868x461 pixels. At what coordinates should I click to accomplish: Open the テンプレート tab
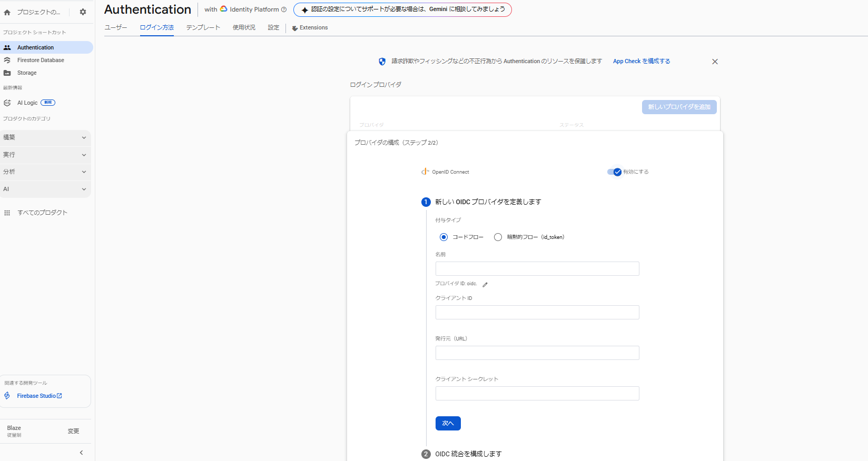click(x=203, y=27)
